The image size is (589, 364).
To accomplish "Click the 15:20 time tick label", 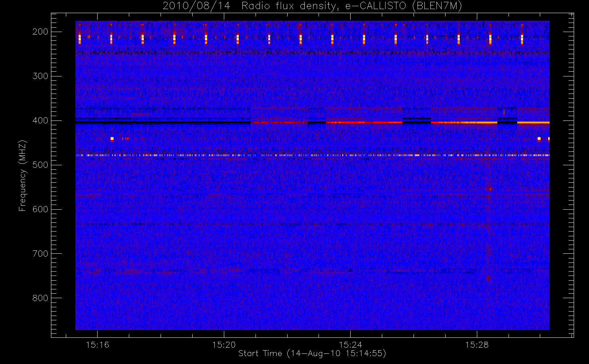I will coord(224,345).
